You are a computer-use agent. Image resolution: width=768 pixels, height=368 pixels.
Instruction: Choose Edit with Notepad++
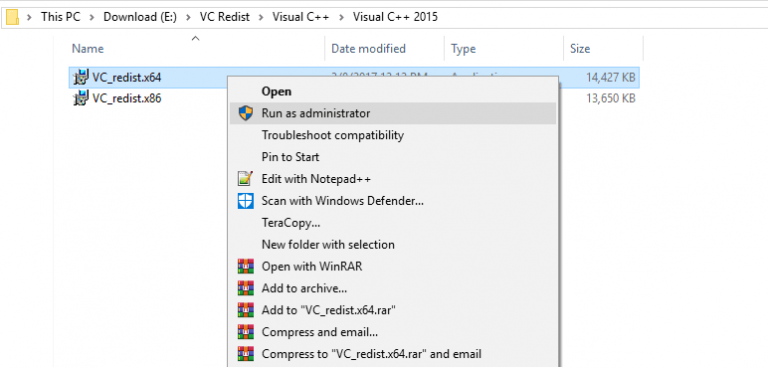(393, 179)
